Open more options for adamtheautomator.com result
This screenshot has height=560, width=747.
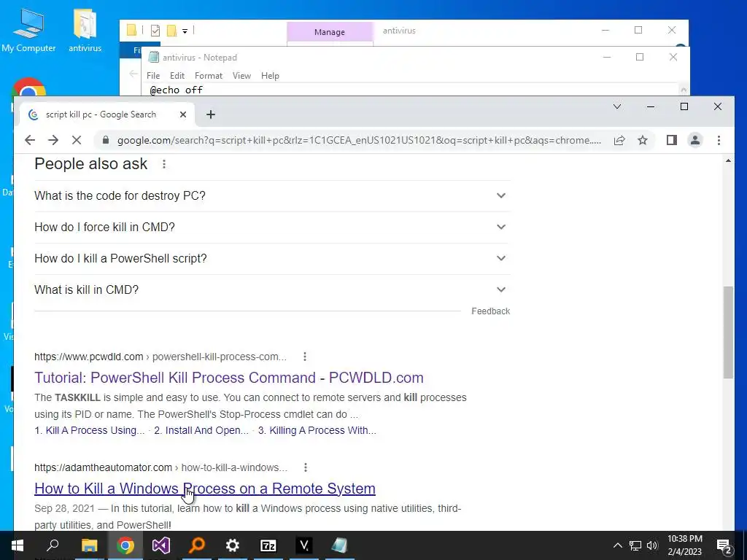[x=306, y=467]
